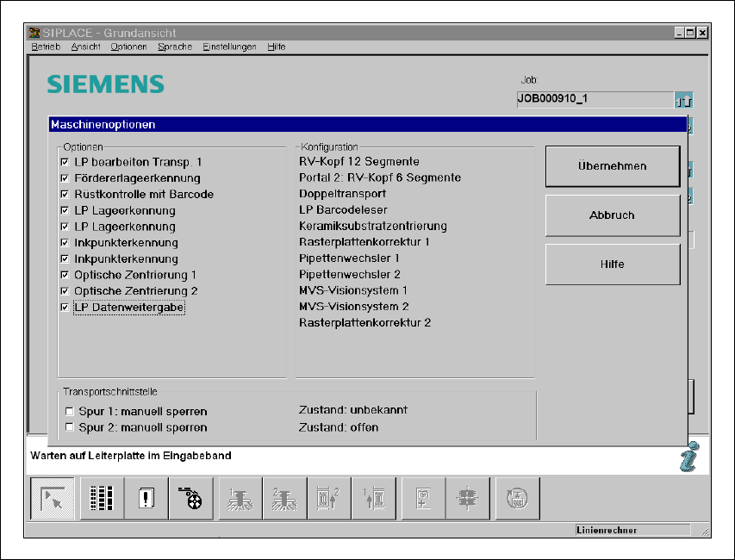Screen dimensions: 735x560
Task: Click the Warten auf Leiterplatte status message
Action: 131,456
